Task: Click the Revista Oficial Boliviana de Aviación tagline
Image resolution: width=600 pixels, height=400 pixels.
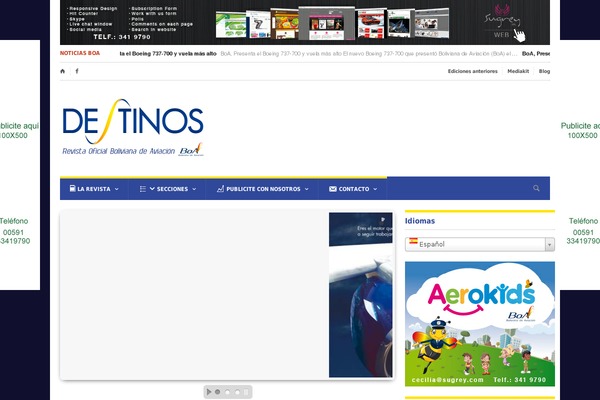Action: pos(119,151)
